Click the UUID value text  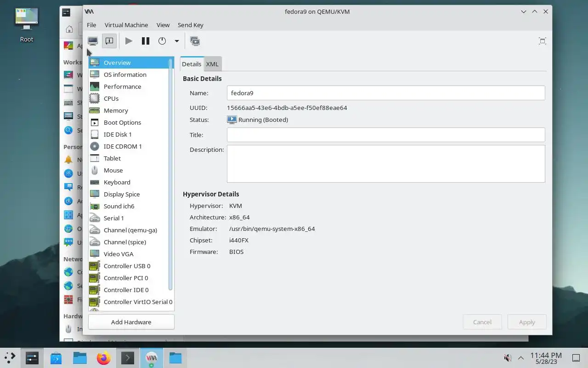tap(287, 108)
